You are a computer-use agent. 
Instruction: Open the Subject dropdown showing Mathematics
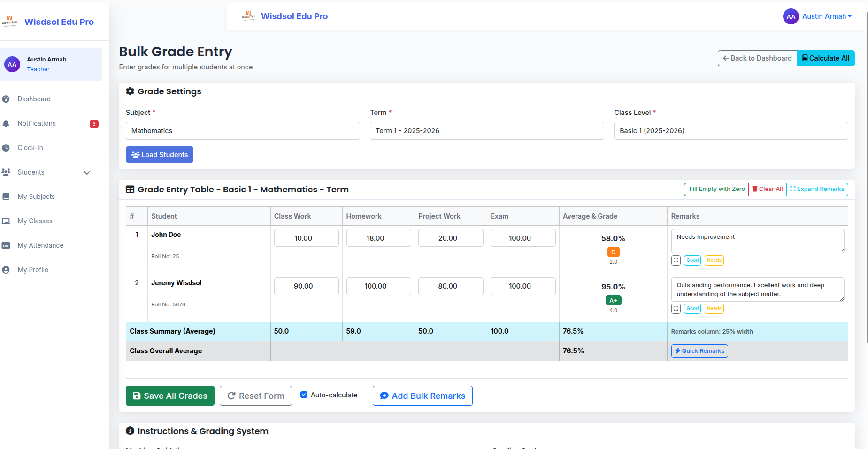click(x=243, y=131)
